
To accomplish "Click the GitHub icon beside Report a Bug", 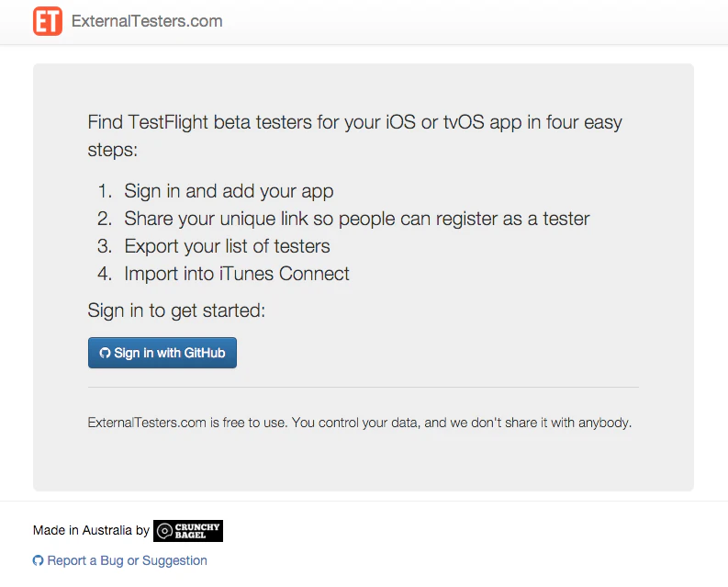I will 38,560.
